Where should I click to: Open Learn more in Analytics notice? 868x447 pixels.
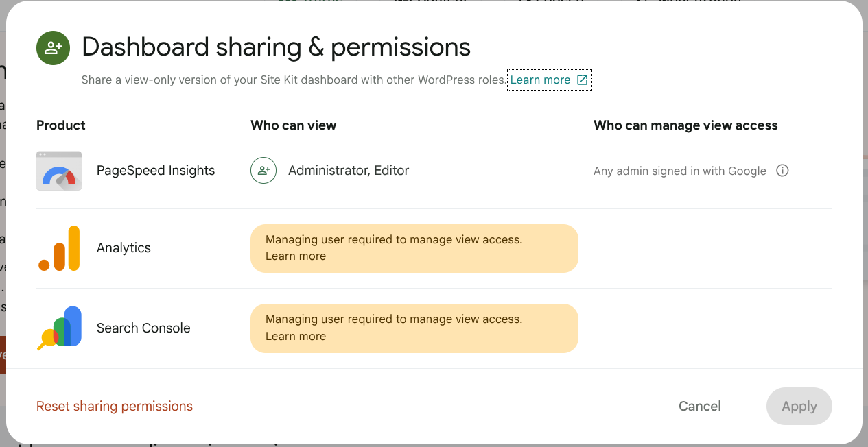click(x=296, y=256)
